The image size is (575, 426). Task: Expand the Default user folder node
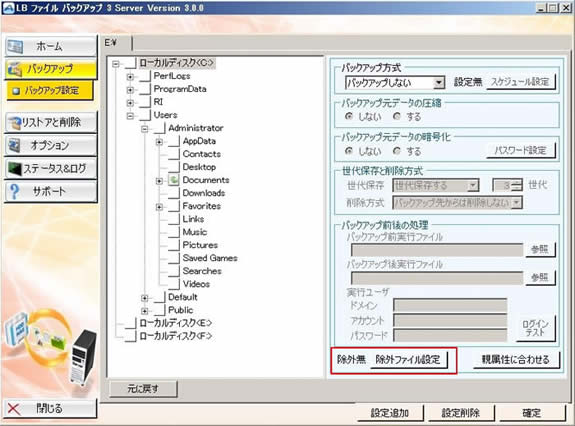tap(145, 298)
